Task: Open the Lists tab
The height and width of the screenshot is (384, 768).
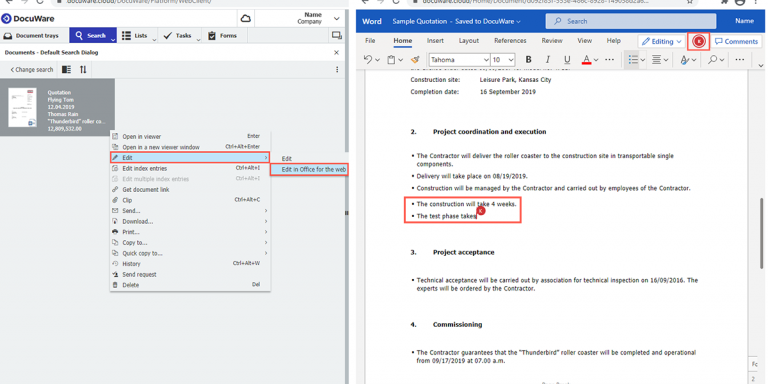Action: click(x=135, y=35)
